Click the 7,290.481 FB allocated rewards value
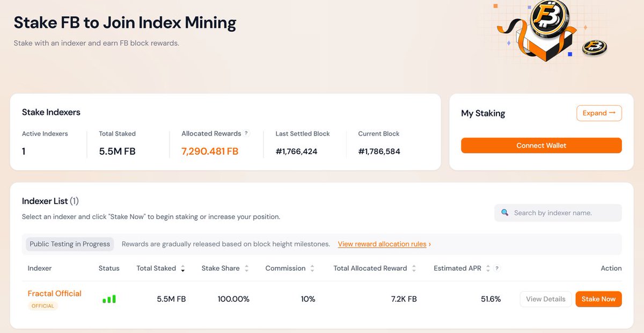Viewport: 644px width, 333px height. [x=210, y=151]
